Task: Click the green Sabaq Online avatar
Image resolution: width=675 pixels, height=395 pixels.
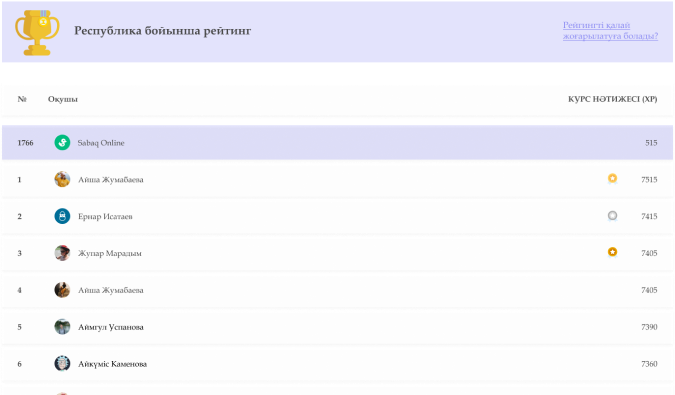Action: [x=62, y=142]
